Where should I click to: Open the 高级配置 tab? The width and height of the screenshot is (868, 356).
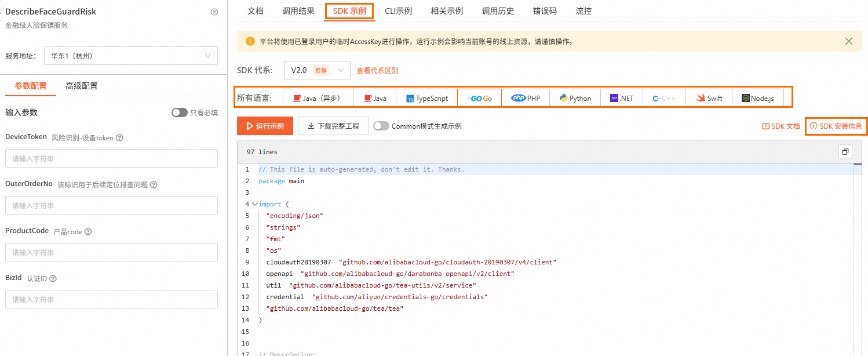(x=82, y=86)
